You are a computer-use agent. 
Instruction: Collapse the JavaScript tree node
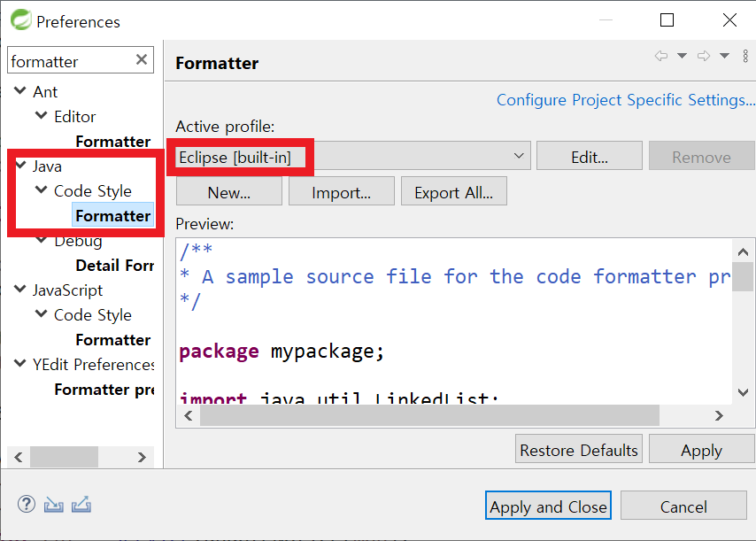tap(20, 289)
